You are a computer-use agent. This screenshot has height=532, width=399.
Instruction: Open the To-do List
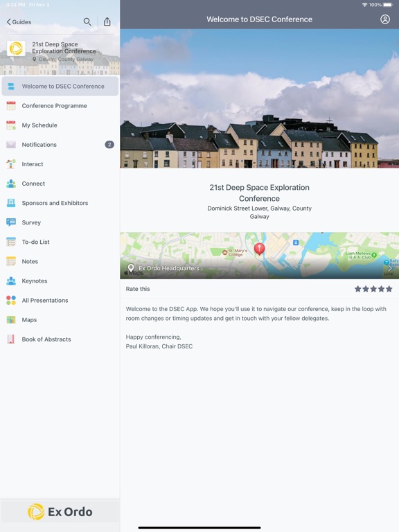click(60, 242)
